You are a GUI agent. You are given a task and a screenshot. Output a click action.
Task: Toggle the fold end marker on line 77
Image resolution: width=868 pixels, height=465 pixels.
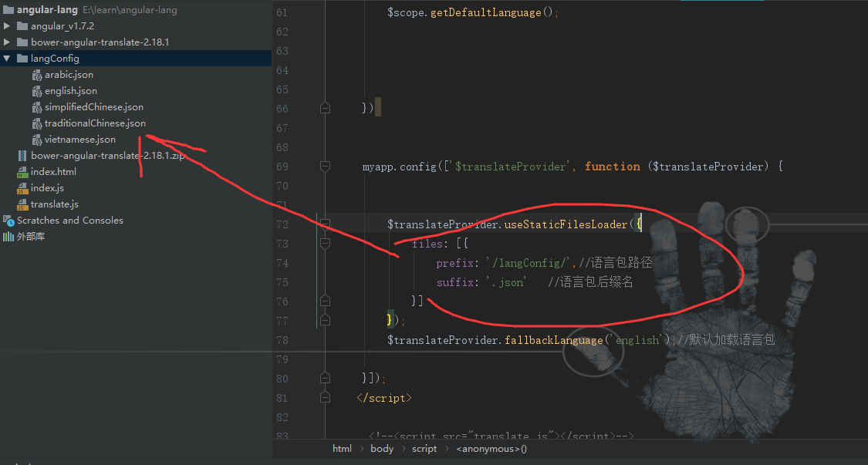(x=325, y=321)
